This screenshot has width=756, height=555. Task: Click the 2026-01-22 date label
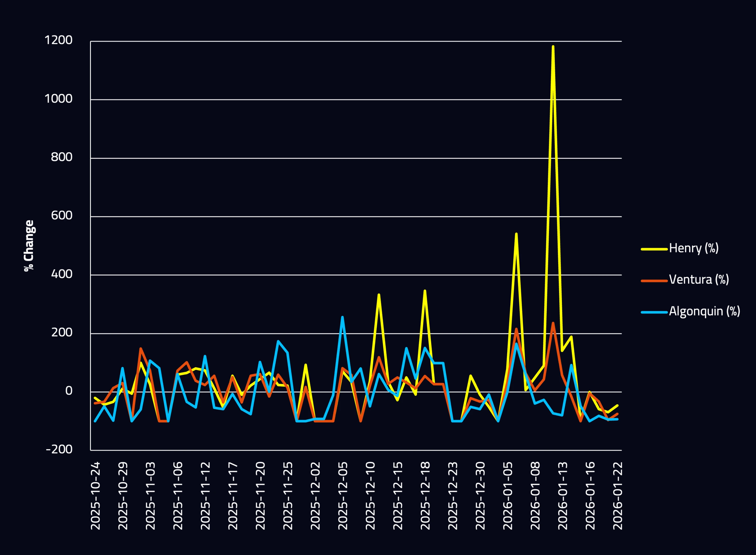(x=618, y=496)
